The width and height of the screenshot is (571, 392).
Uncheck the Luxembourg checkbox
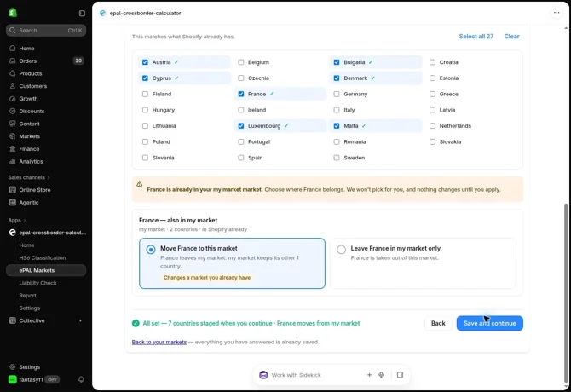[241, 126]
